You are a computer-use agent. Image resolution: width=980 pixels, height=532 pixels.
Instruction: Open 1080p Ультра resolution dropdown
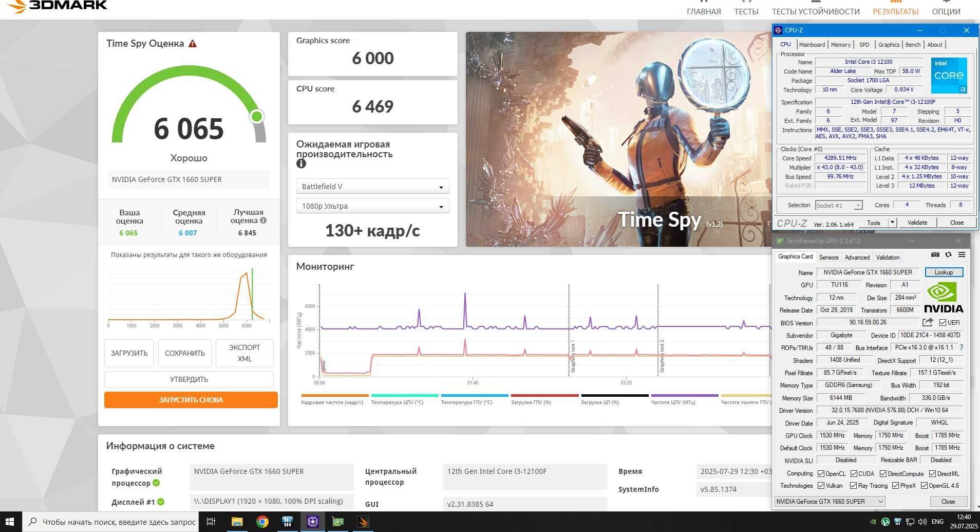tap(372, 206)
